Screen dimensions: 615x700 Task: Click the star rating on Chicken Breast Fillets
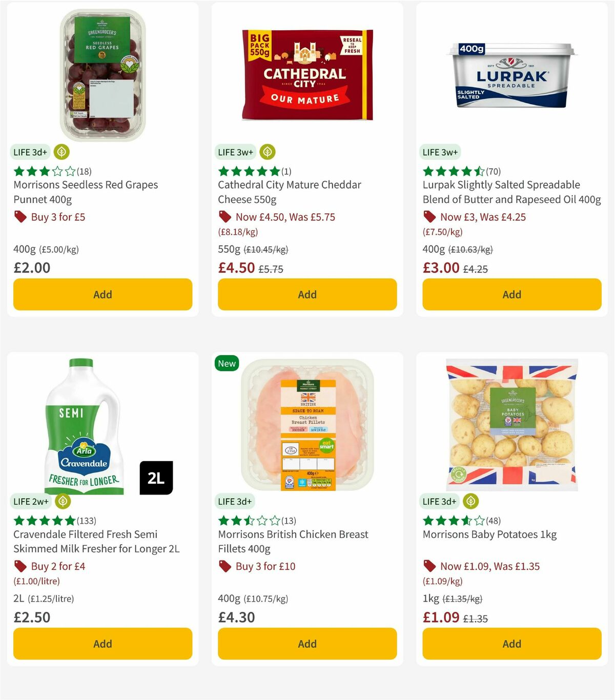(247, 520)
